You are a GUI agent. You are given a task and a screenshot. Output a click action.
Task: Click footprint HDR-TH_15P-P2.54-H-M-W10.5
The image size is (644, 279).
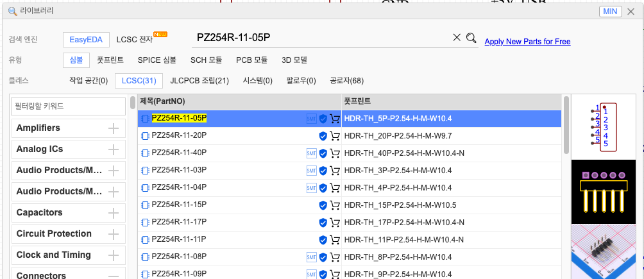[400, 205]
